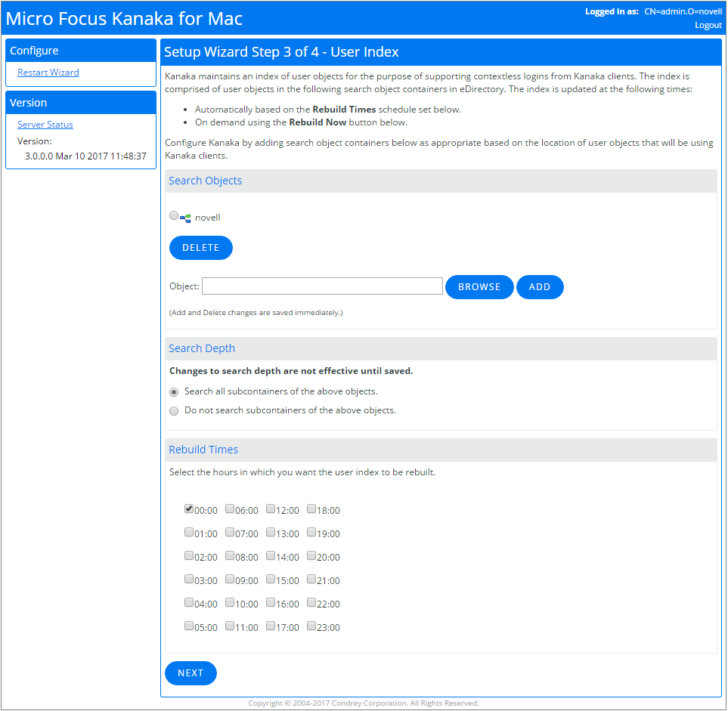Click the CN=admin.O=novell user text
The image size is (728, 711).
tap(683, 11)
